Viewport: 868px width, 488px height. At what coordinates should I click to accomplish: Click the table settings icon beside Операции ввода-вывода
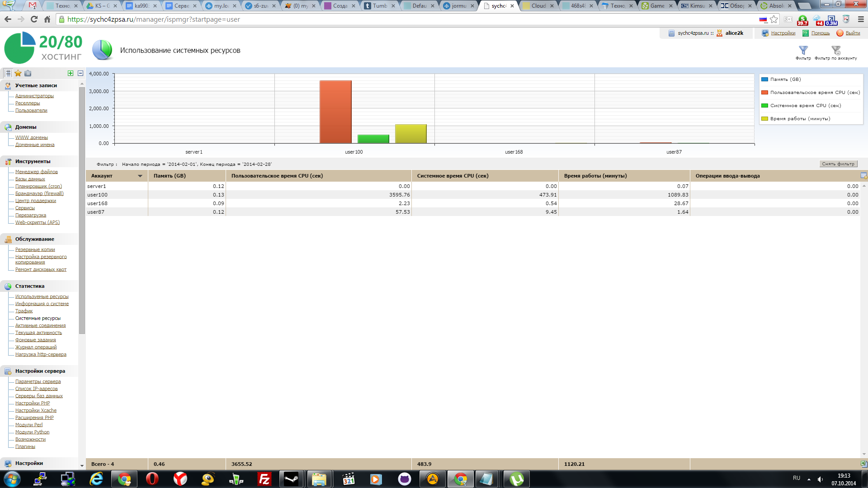pyautogui.click(x=863, y=176)
